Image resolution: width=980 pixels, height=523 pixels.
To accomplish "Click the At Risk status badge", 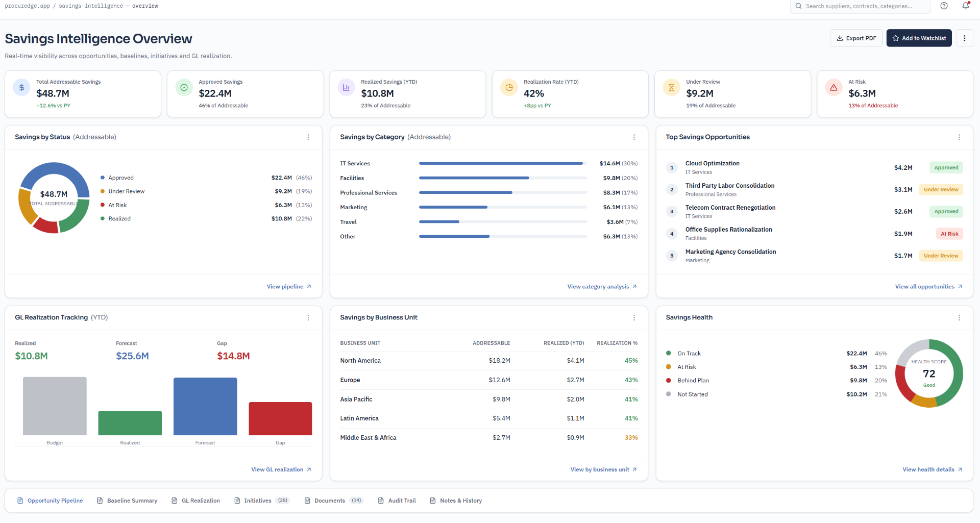I will tap(949, 234).
